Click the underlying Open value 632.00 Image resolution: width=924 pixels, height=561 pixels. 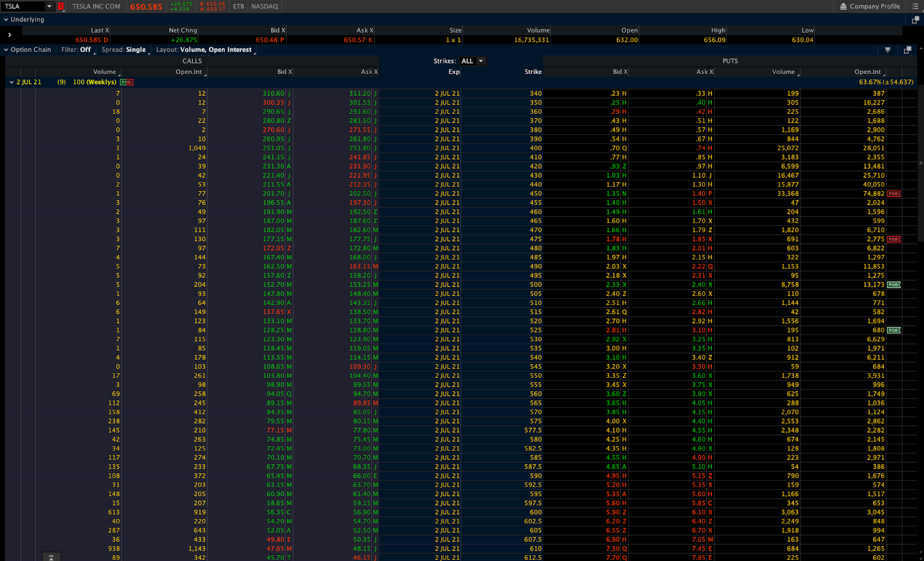[x=627, y=40]
